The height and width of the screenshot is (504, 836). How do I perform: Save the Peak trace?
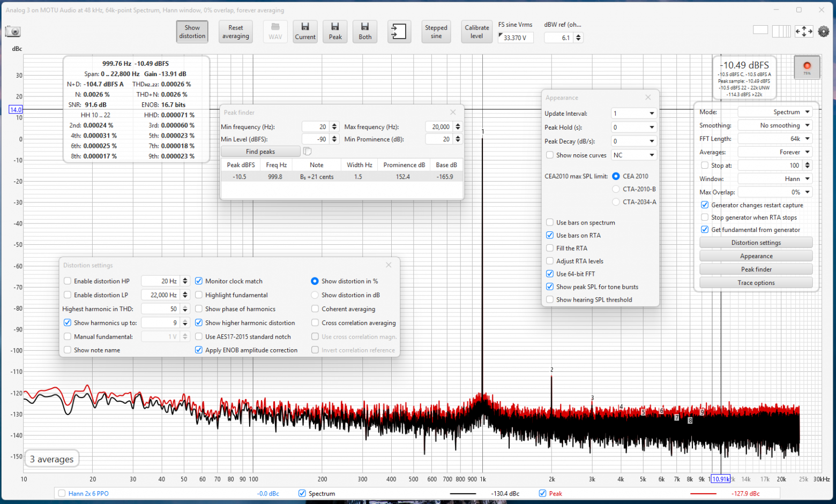pos(335,32)
